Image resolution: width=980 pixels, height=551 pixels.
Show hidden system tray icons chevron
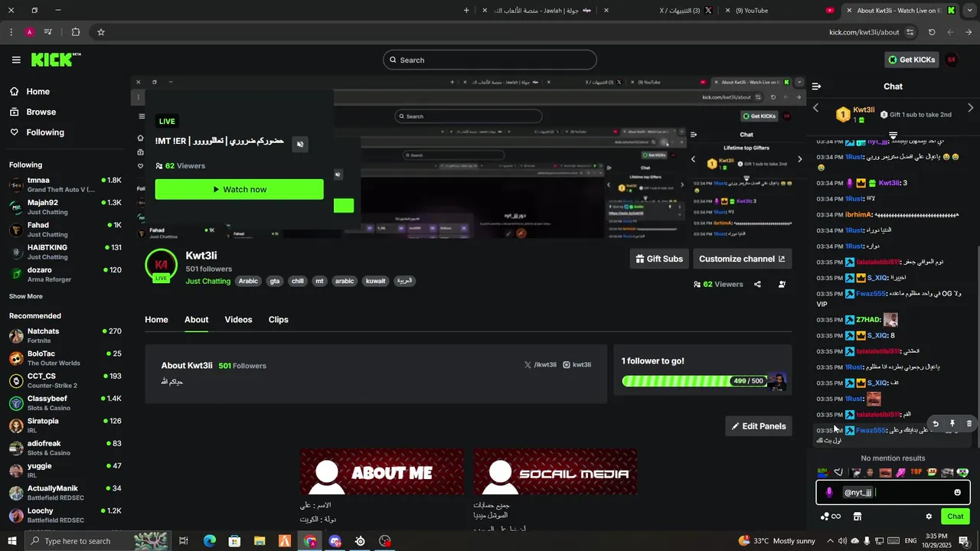pyautogui.click(x=830, y=541)
